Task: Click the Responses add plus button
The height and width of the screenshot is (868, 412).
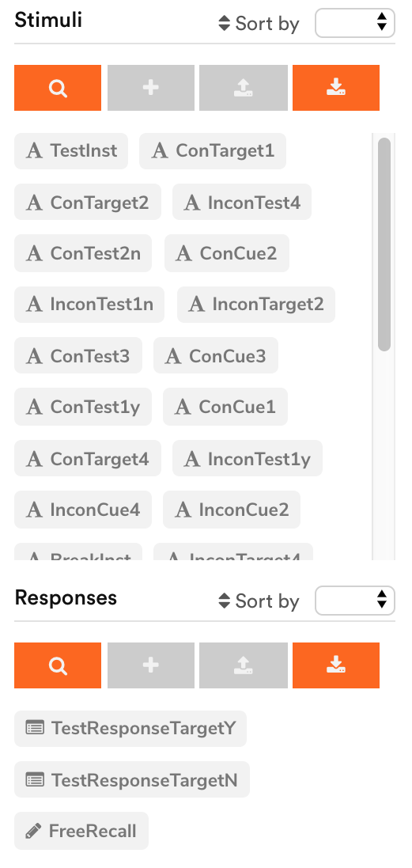Action: [x=151, y=665]
